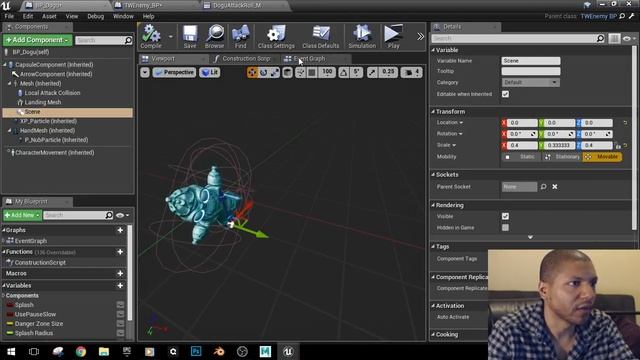Expand advanced Rendering options arrow

click(530, 237)
